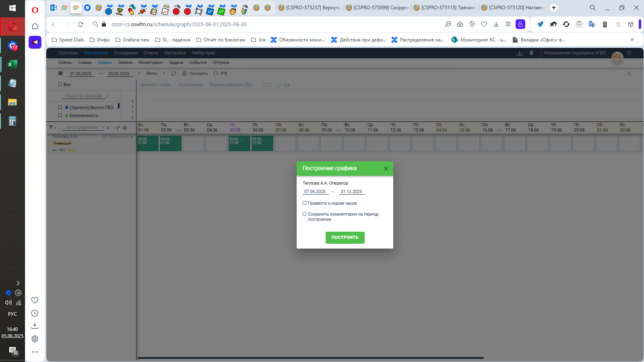This screenshot has height=362, width=644.
Task: Switch to the Смены tab
Action: coord(65,62)
